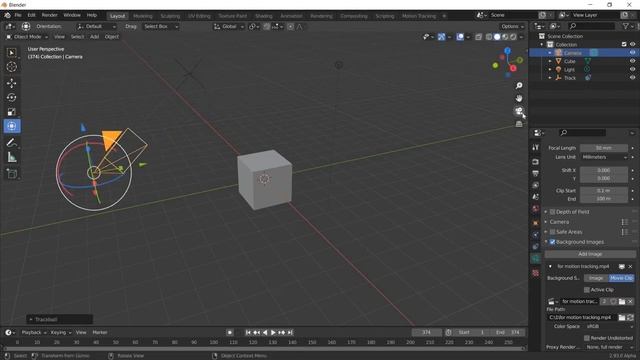
Task: Select the Movie Clip source button
Action: click(622, 278)
